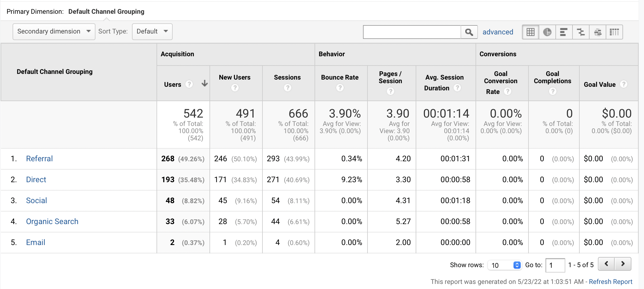Click the Goal Value help icon
This screenshot has width=644, height=289.
click(x=624, y=84)
